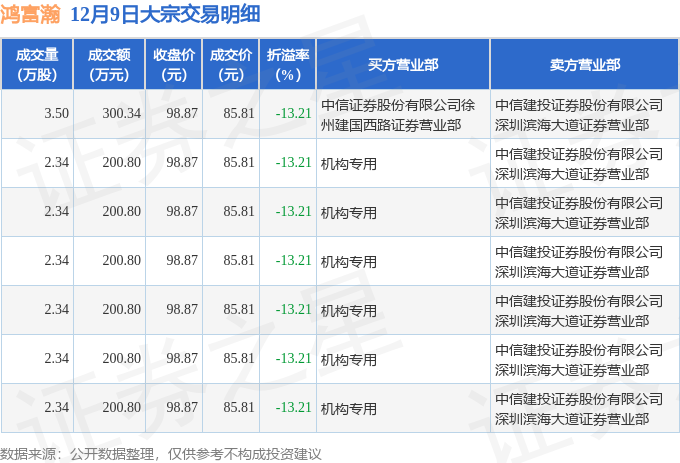Select the last row's 机构专用 buyer cell
The height and width of the screenshot is (463, 680).
349,408
